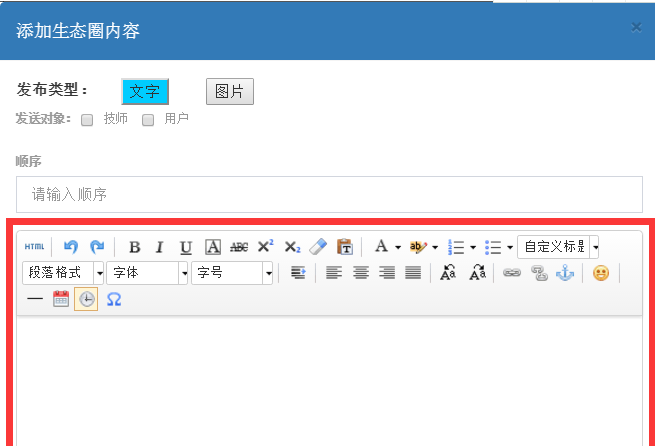
Task: Open bullet list style dropdown arrow
Action: coord(510,247)
